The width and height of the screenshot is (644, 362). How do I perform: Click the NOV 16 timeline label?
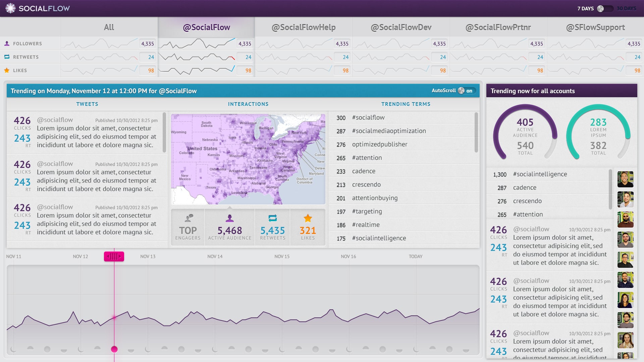[x=348, y=256]
